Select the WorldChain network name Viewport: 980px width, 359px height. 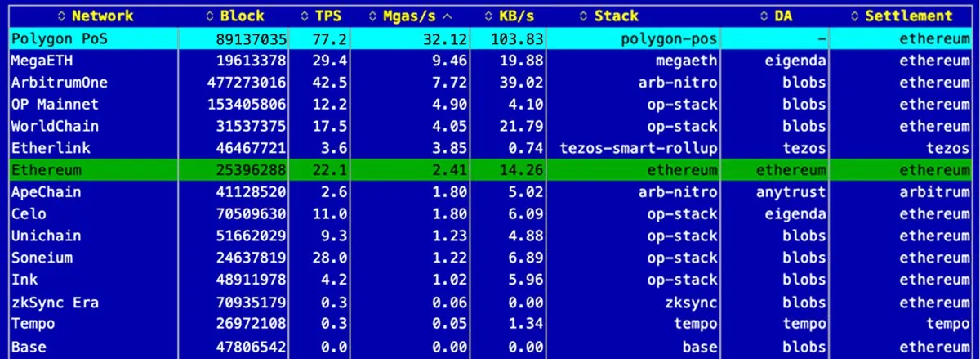(x=55, y=126)
